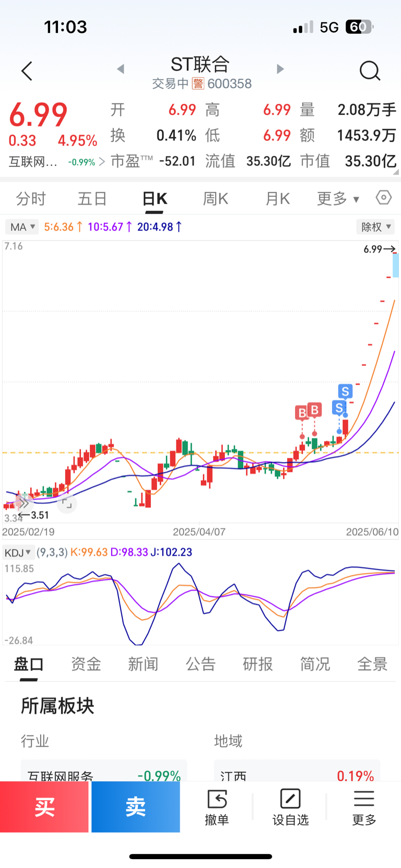
Task: Tap the KDJ indicator sub-chart
Action: point(200,603)
